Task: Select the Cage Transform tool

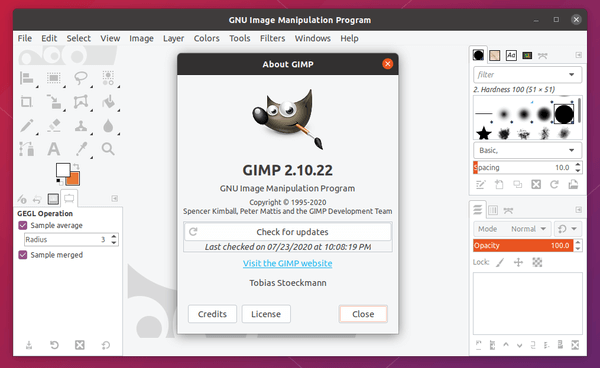Action: pyautogui.click(x=81, y=102)
